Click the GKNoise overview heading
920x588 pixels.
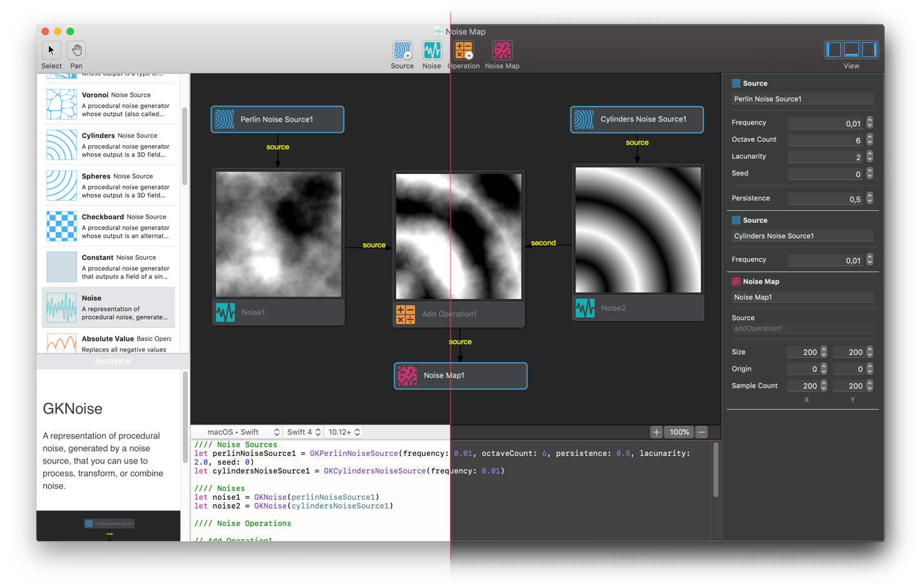click(73, 408)
